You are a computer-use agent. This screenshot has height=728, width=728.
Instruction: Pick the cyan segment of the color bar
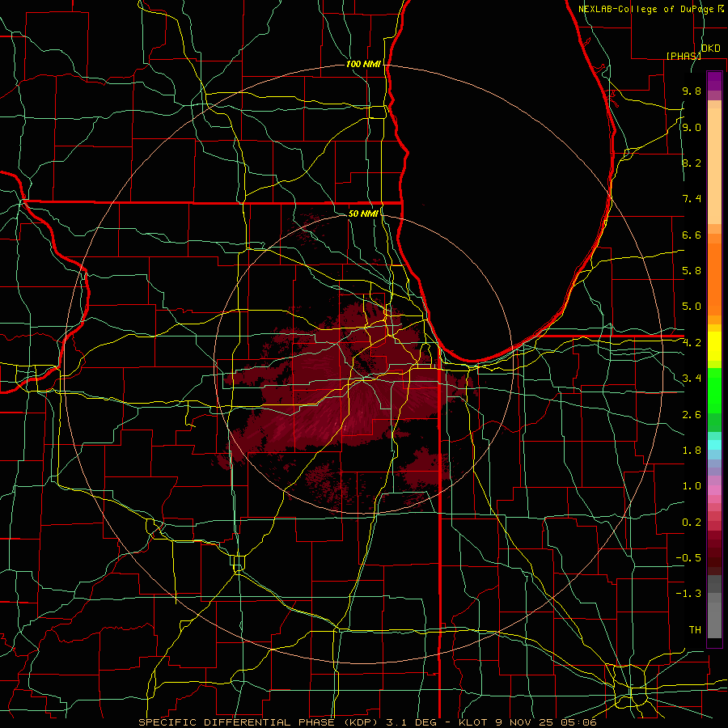tap(714, 445)
